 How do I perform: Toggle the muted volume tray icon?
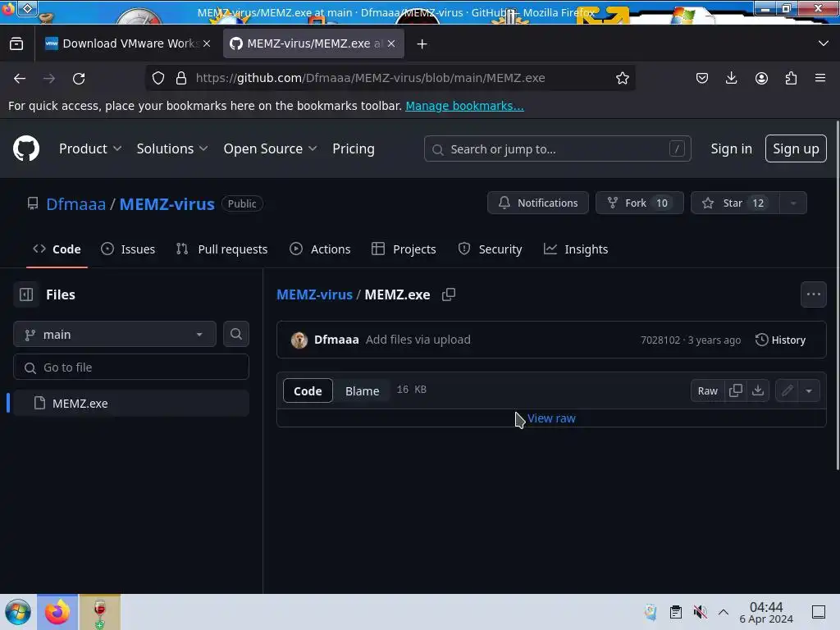tap(700, 612)
